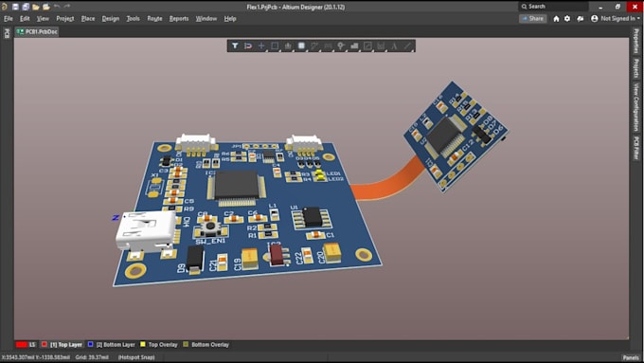
Task: Open the Preferences gear icon
Action: coord(567,19)
